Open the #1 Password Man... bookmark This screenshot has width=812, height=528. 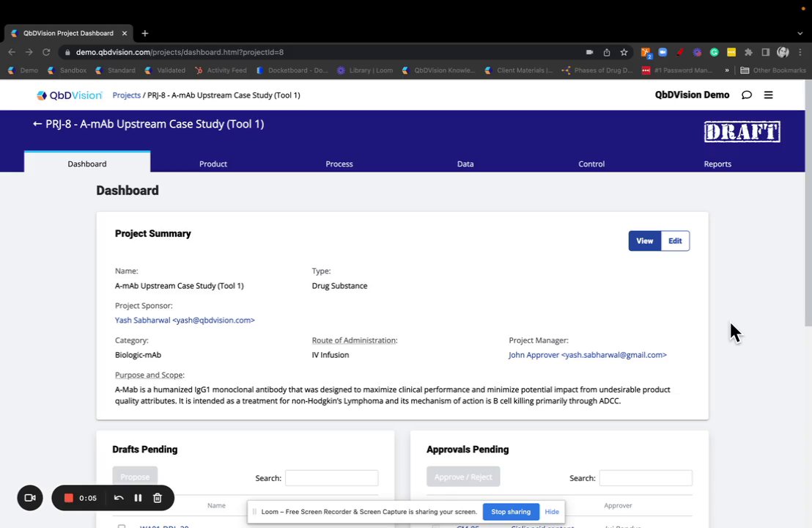677,70
